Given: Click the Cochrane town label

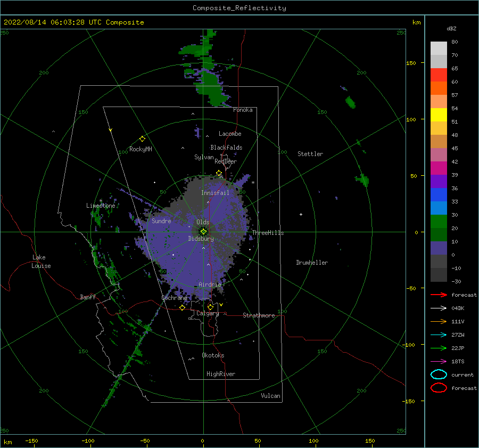Looking at the screenshot, I should [x=174, y=298].
